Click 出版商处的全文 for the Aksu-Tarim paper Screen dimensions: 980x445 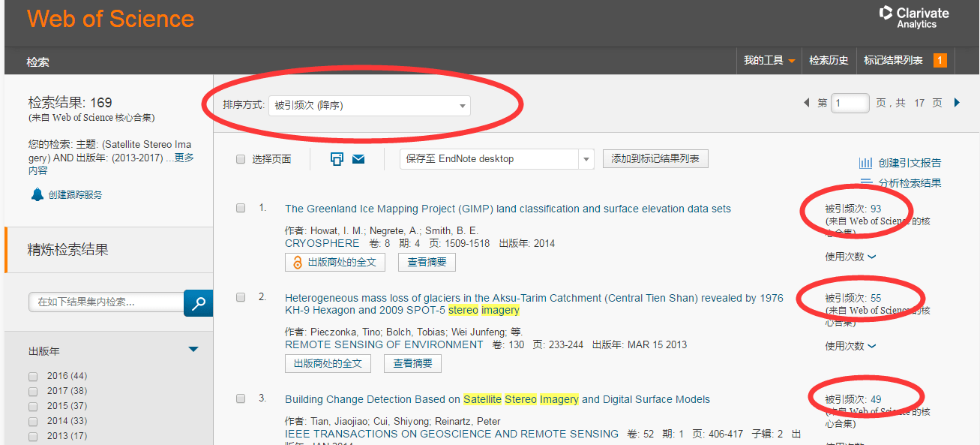[328, 363]
